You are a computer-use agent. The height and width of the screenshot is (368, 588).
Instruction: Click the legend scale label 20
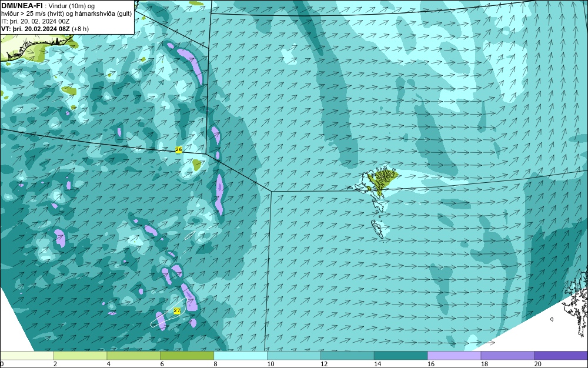click(x=538, y=364)
